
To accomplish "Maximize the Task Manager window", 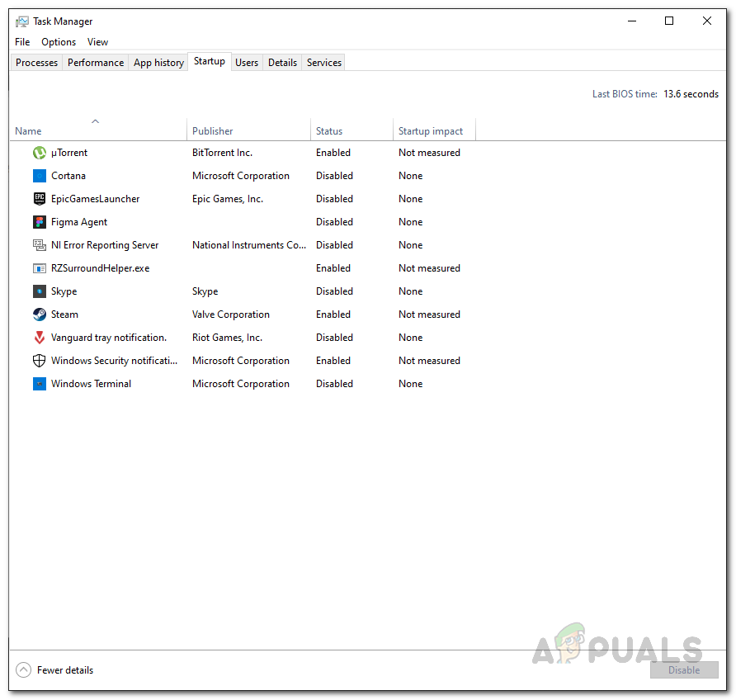I will 669,21.
